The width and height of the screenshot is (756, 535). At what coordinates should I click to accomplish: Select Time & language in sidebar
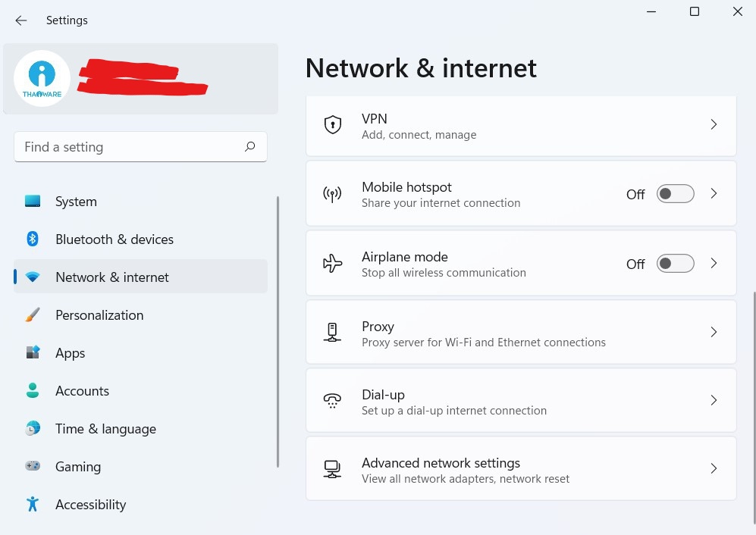coord(105,429)
